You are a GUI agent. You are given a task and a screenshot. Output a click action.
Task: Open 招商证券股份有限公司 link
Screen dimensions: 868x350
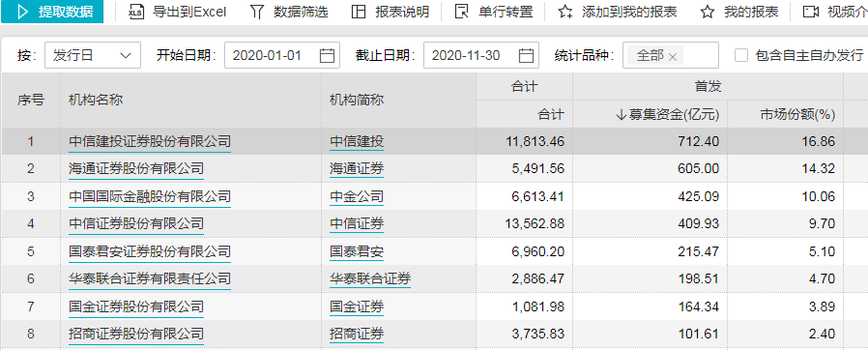tap(136, 334)
